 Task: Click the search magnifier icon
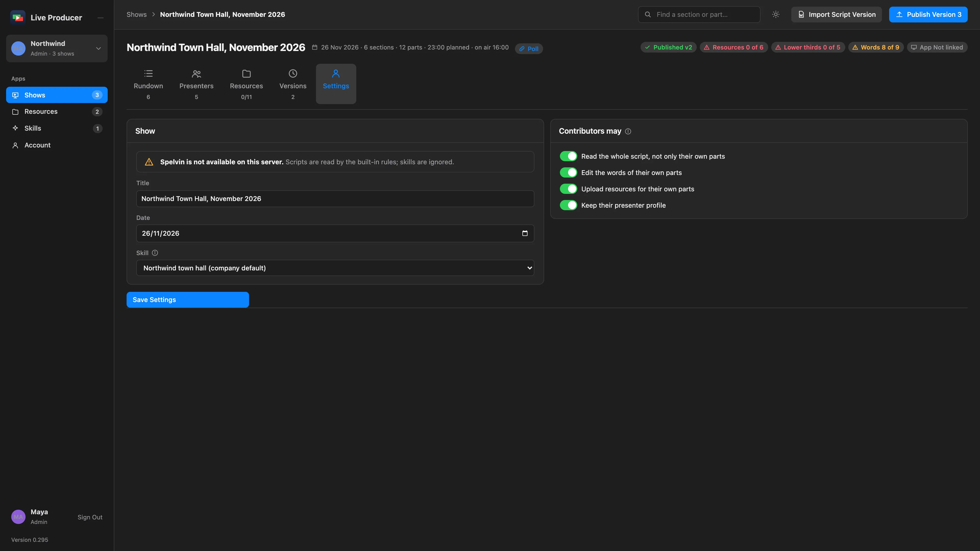(x=647, y=15)
